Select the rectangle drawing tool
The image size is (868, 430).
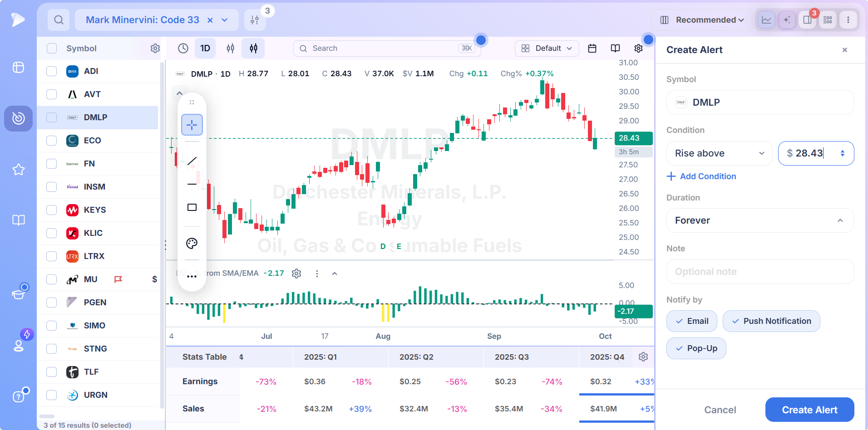pos(192,207)
